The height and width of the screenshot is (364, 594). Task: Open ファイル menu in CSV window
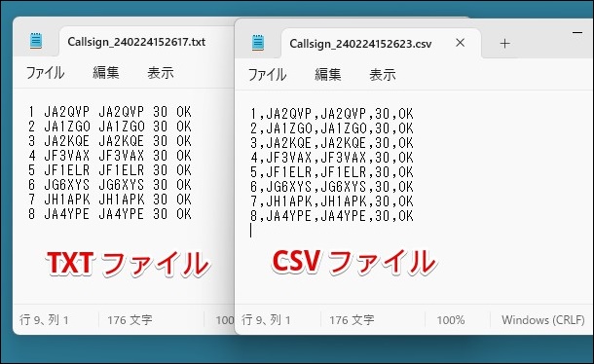tap(267, 75)
